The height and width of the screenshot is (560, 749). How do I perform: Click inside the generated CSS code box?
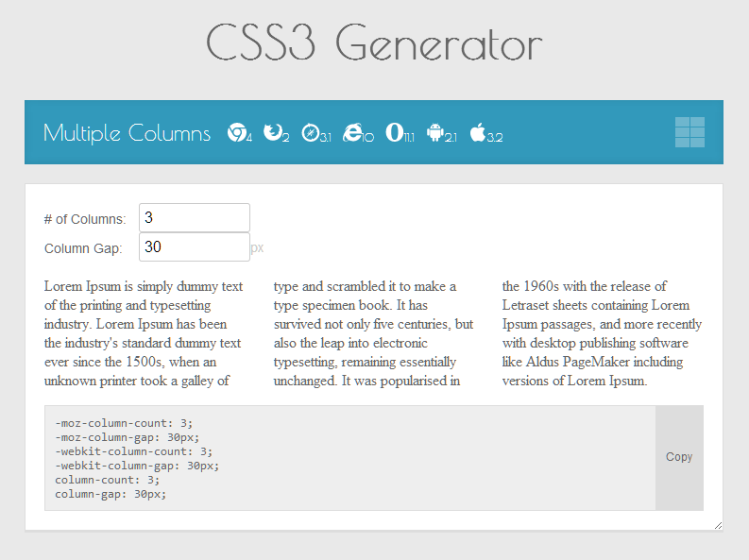[349, 458]
